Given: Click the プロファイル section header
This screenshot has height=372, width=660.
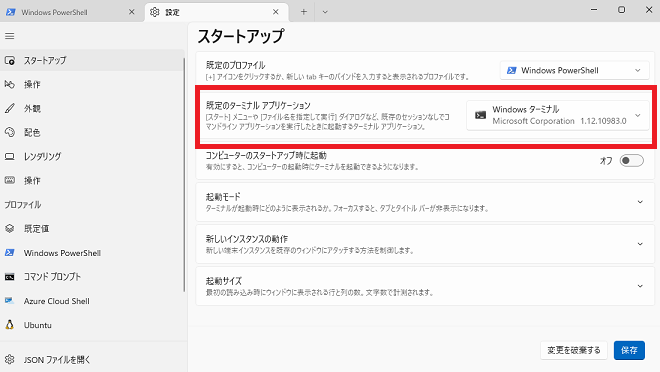Looking at the screenshot, I should point(23,205).
